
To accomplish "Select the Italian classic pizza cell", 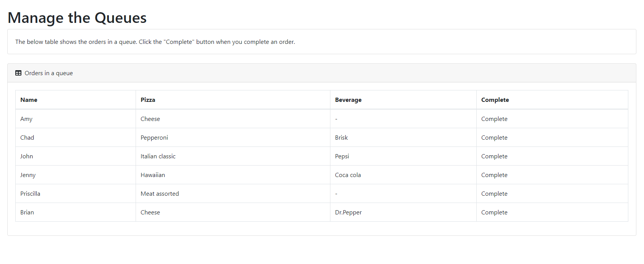I will click(x=158, y=156).
